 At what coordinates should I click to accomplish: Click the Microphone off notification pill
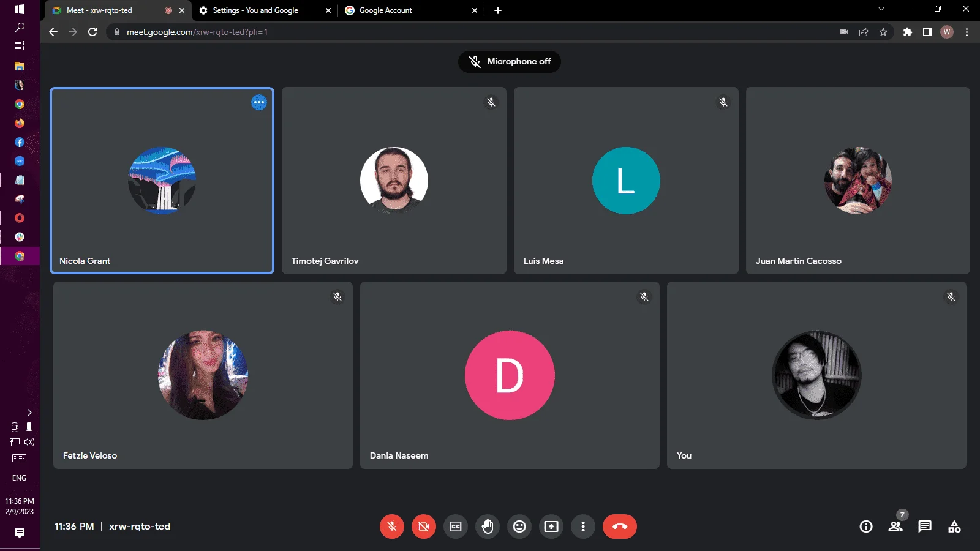tap(510, 62)
